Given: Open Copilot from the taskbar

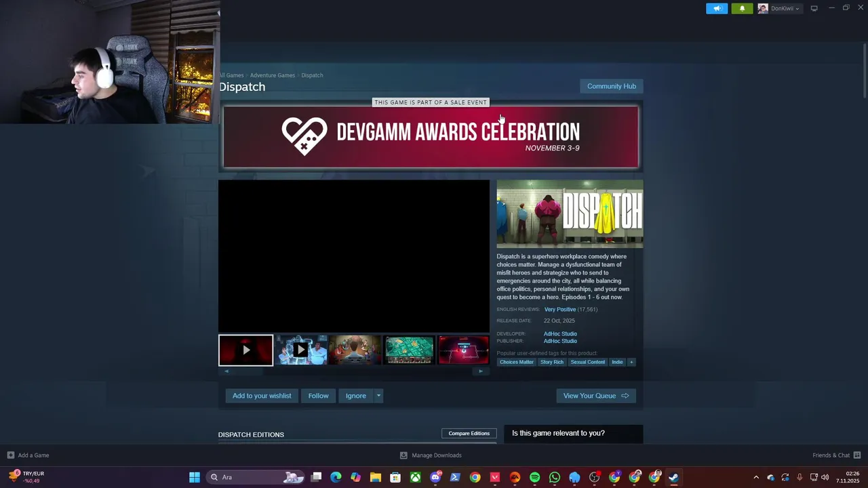Looking at the screenshot, I should (x=355, y=477).
